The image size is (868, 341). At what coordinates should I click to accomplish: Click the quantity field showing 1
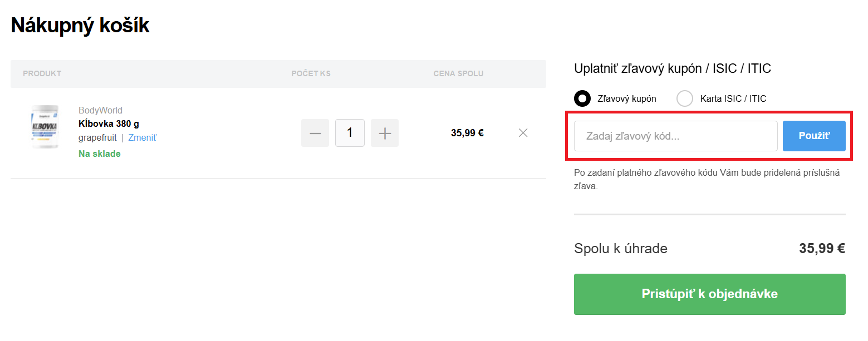pos(350,133)
